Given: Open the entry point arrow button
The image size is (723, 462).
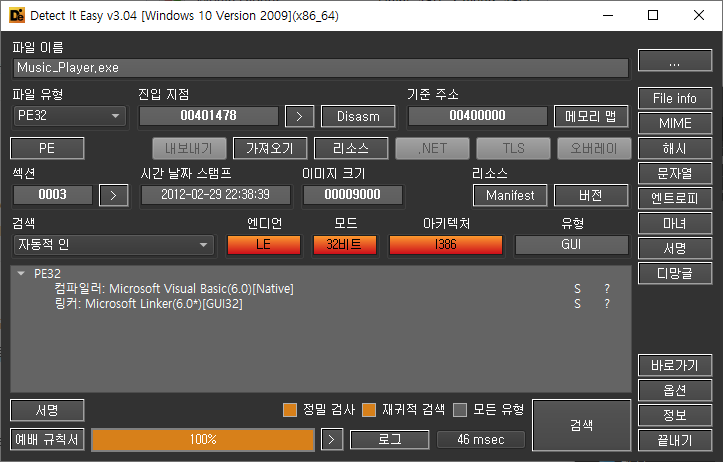Looking at the screenshot, I should pos(299,116).
